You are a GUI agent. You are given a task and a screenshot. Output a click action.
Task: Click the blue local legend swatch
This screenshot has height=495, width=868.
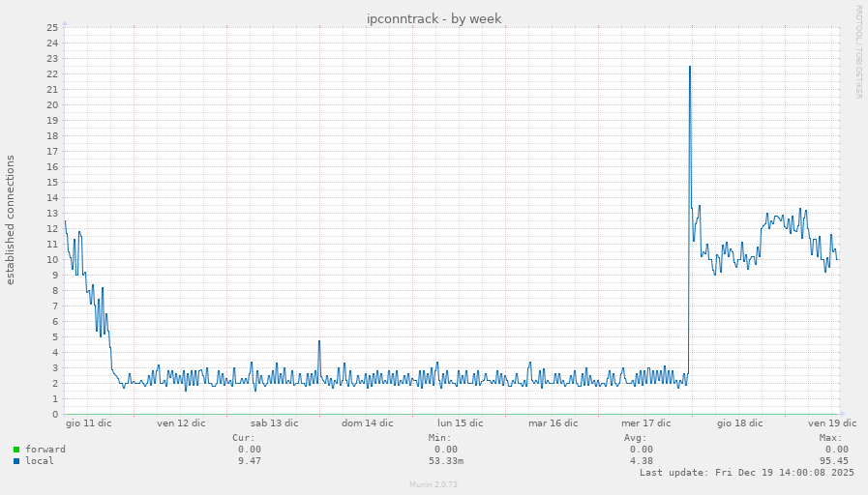[16, 461]
